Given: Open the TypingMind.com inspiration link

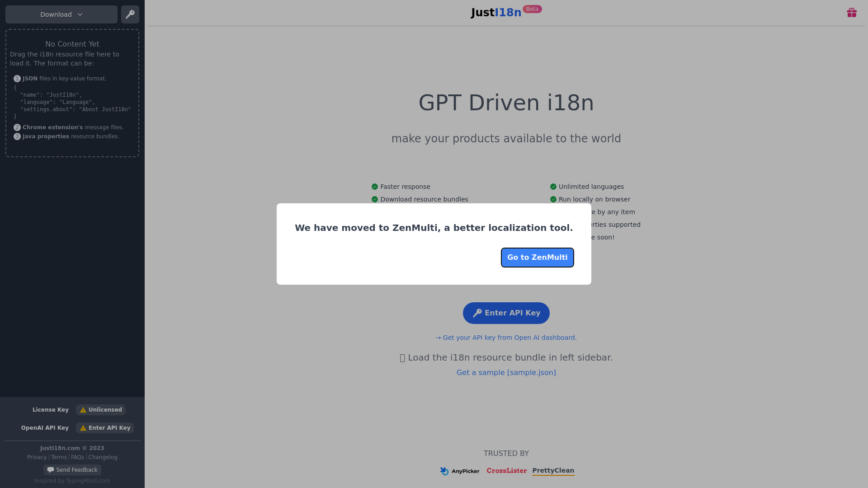Looking at the screenshot, I should point(88,481).
